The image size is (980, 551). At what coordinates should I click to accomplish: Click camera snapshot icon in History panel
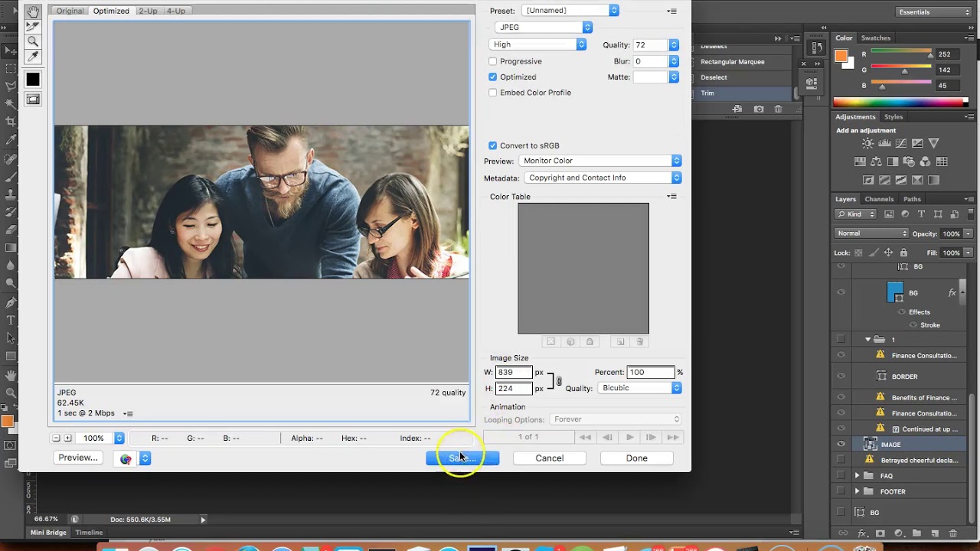coord(759,109)
